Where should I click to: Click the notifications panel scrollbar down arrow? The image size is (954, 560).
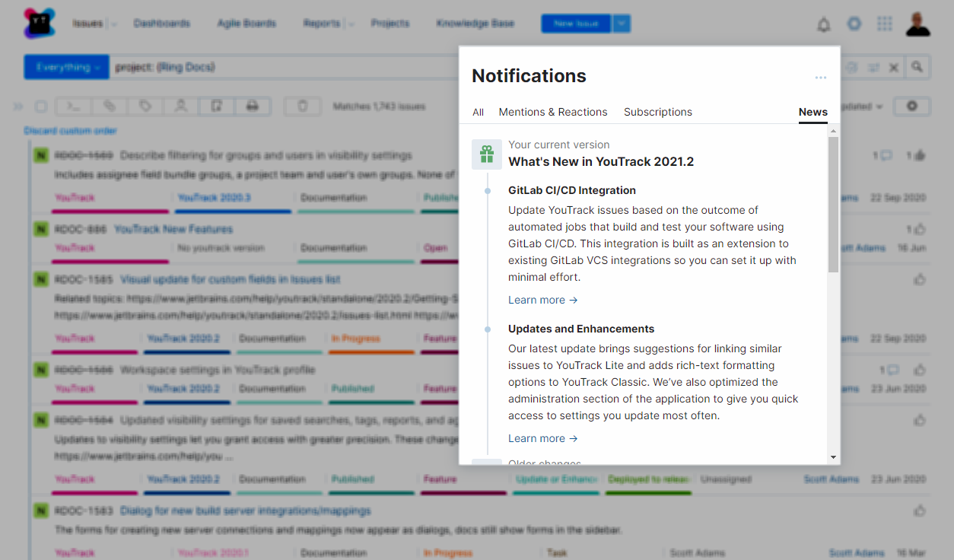click(x=834, y=457)
